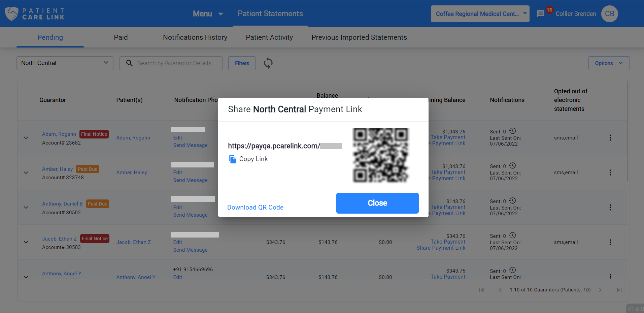Click the Filters button
The image size is (644, 313).
tap(242, 63)
